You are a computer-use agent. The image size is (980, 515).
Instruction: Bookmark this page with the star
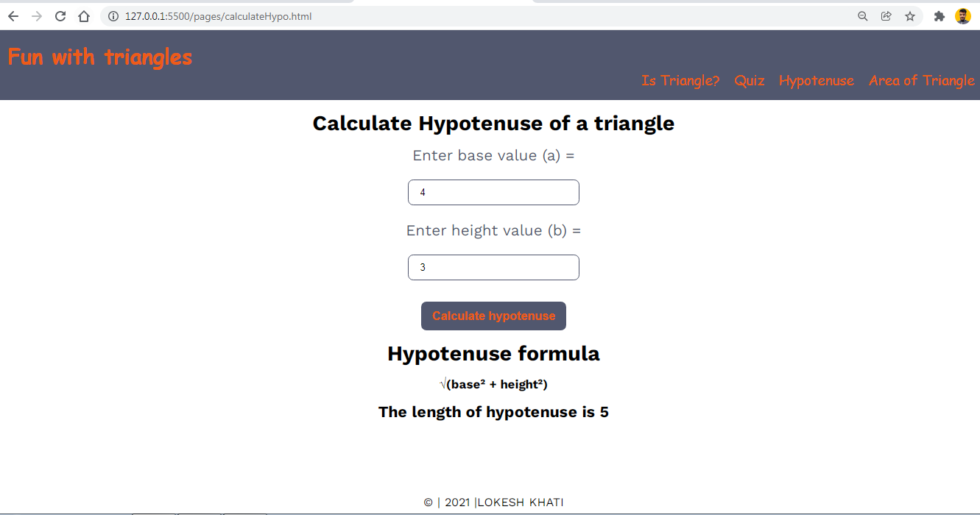[x=910, y=16]
